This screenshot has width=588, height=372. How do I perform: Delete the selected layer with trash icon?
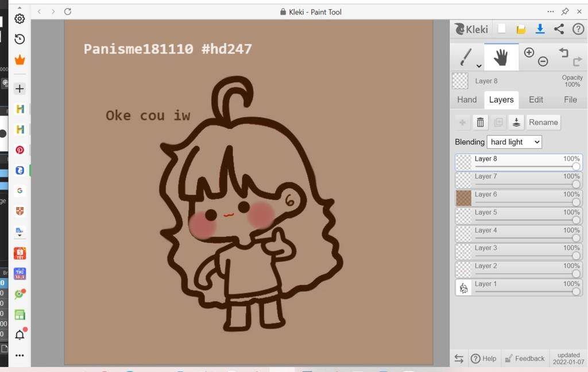[481, 123]
